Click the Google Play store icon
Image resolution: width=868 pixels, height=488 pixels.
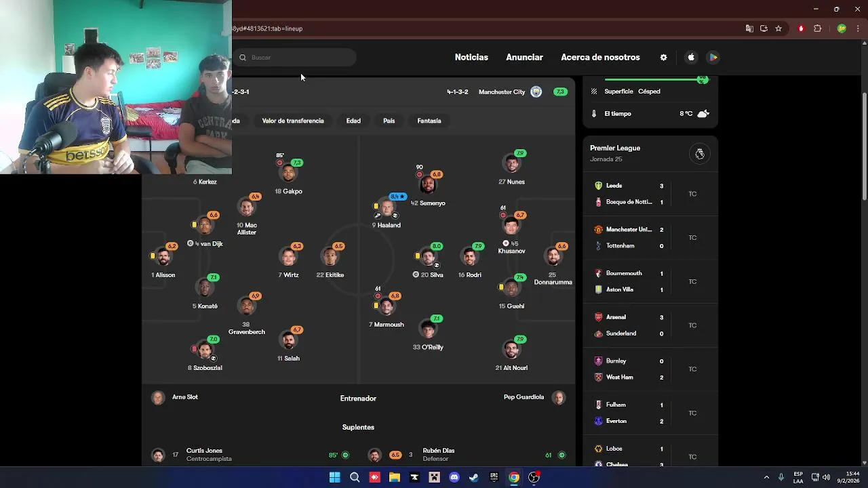pyautogui.click(x=713, y=58)
